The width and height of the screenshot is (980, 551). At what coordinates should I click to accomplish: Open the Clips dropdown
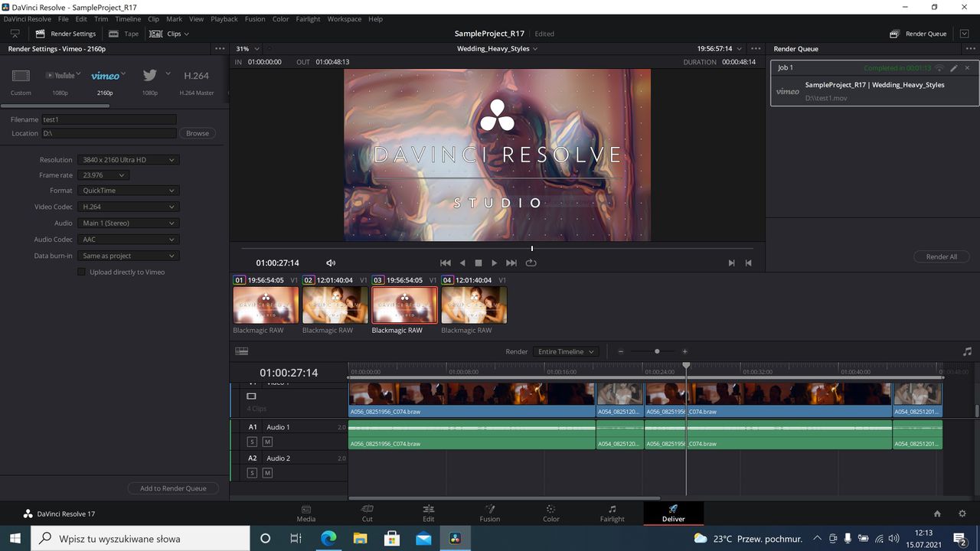point(169,34)
